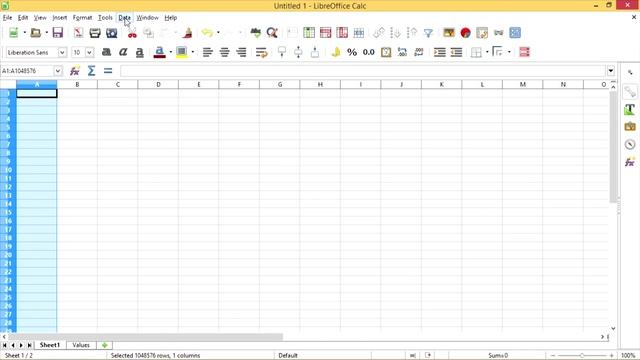Toggle Bold formatting
The height and width of the screenshot is (360, 640).
pyautogui.click(x=107, y=52)
